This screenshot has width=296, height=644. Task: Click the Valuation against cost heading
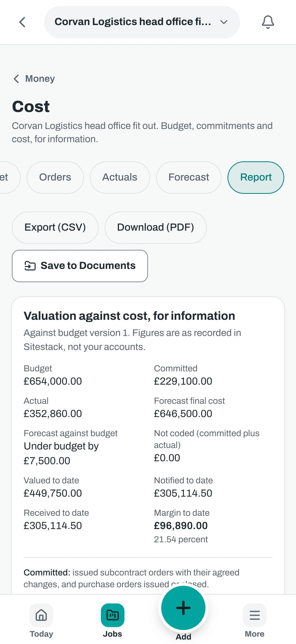point(129,316)
